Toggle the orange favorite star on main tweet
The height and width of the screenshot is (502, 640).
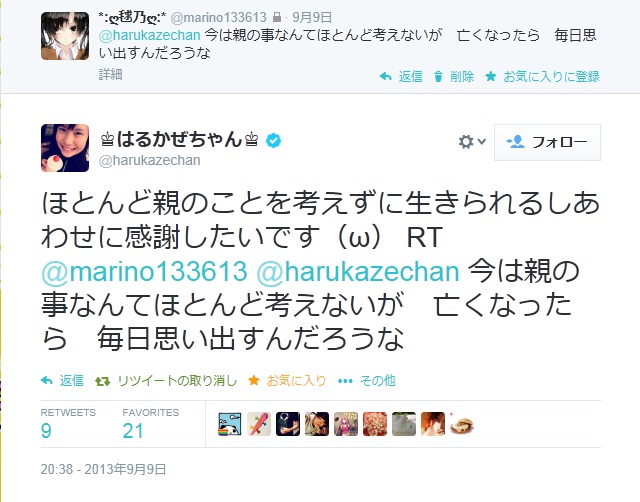pyautogui.click(x=254, y=381)
